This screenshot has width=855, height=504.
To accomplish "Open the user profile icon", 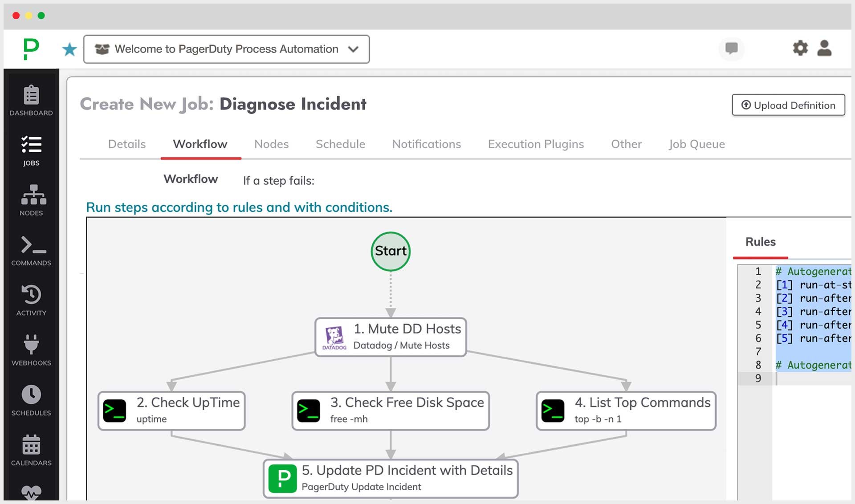I will tap(824, 48).
